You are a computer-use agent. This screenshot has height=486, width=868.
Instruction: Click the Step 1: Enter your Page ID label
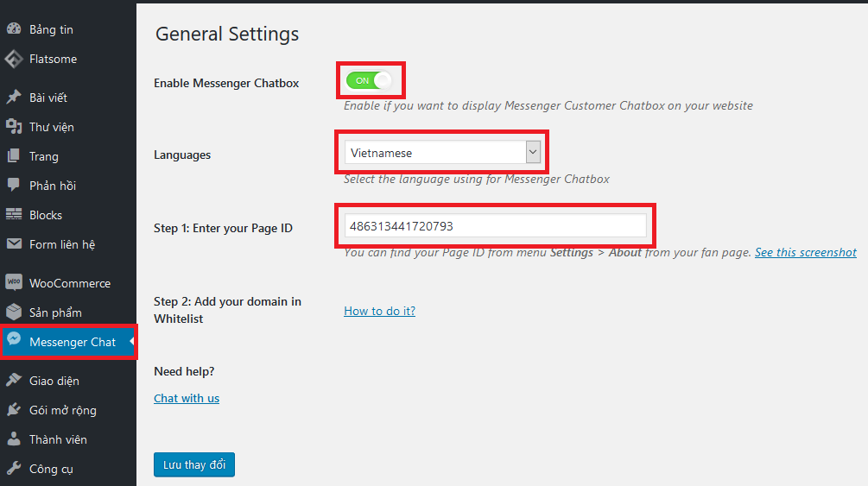223,228
